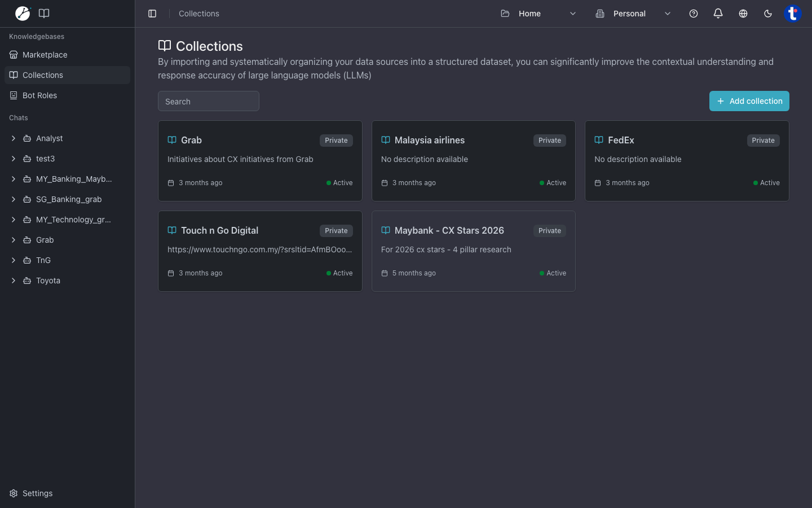812x508 pixels.
Task: Click the bot icon beside Toyota chat
Action: pos(27,281)
